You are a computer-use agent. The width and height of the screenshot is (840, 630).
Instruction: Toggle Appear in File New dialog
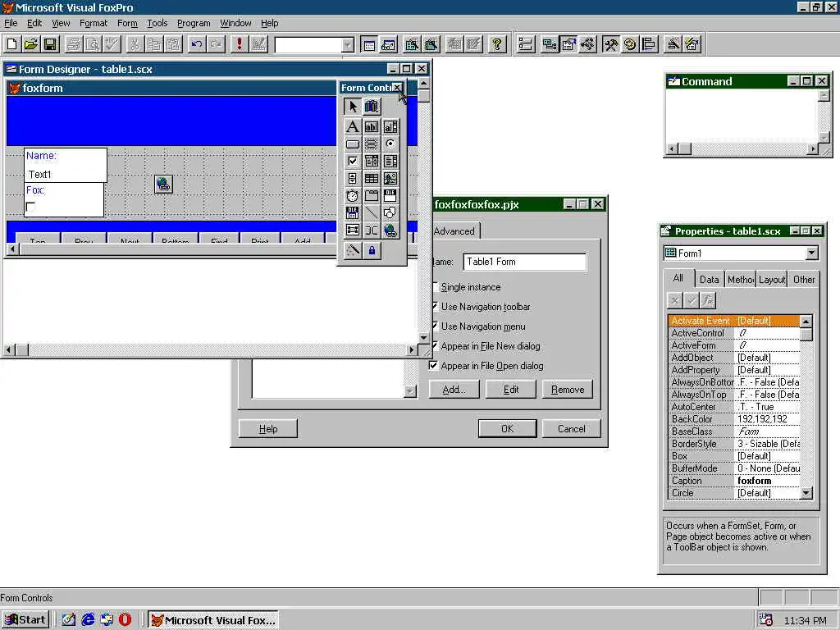[486, 346]
